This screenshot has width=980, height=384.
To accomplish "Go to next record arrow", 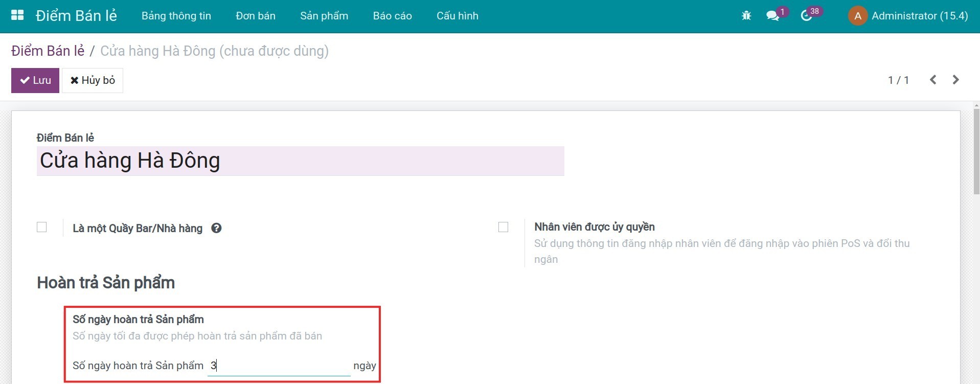I will point(955,80).
